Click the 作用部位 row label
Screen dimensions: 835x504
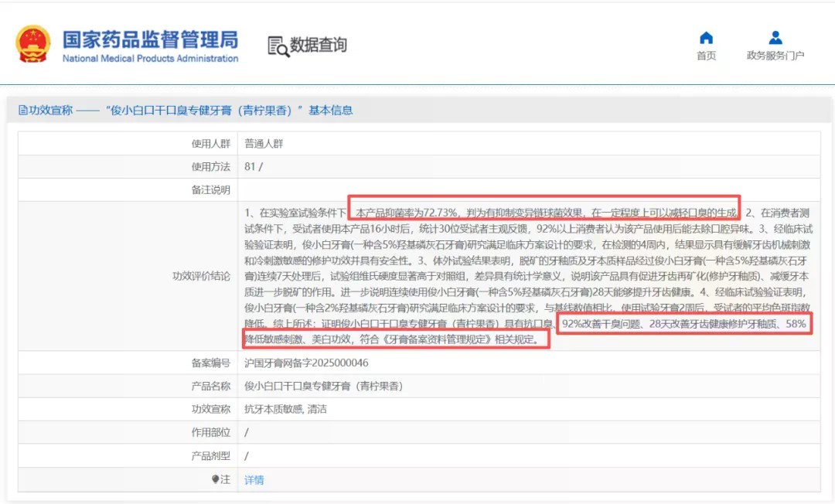(x=211, y=432)
